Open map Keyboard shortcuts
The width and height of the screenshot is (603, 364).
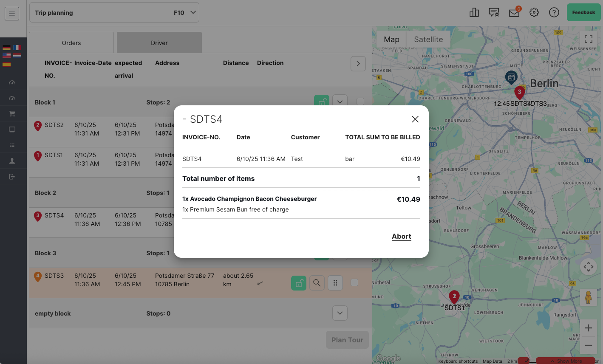click(458, 361)
